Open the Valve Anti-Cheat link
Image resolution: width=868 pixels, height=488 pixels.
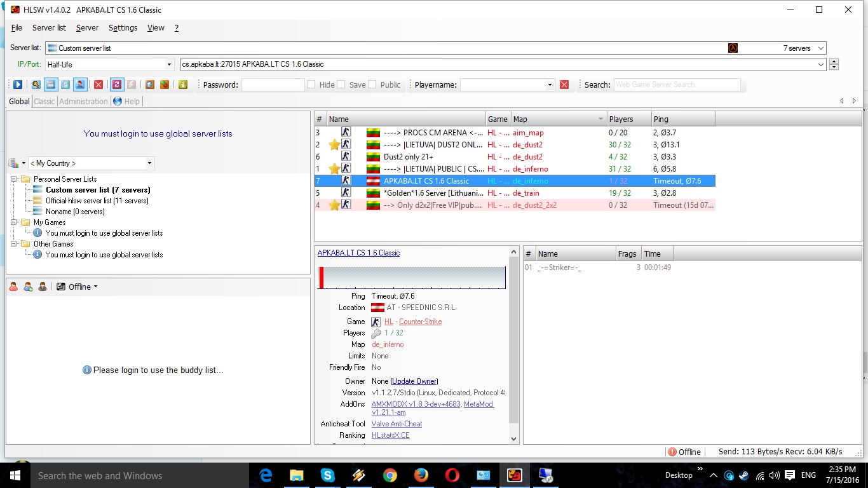[x=397, y=424]
